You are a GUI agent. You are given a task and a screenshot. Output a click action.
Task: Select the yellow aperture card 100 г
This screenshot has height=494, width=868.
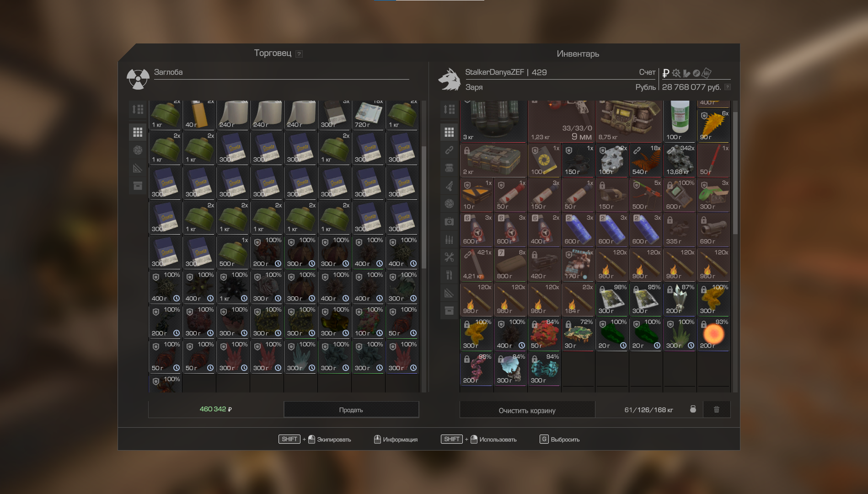pyautogui.click(x=544, y=161)
